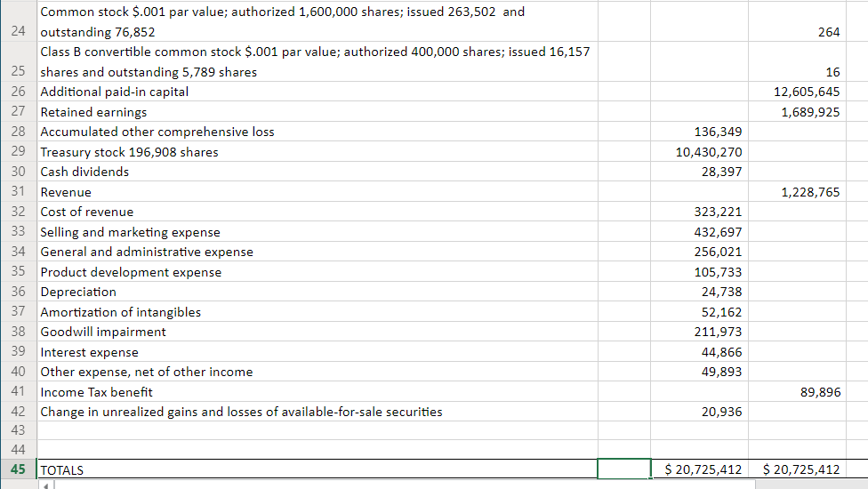Select the 'Interest expense' label cell
This screenshot has height=489, width=868.
(x=317, y=351)
